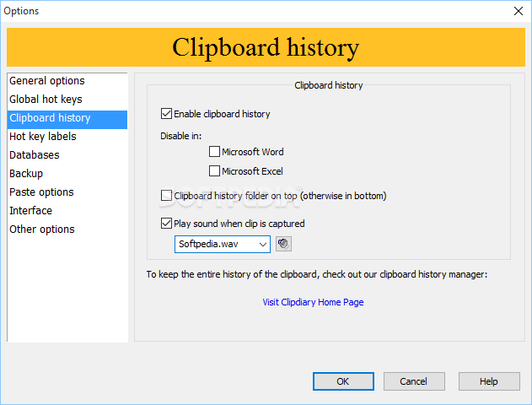Image resolution: width=532 pixels, height=405 pixels.
Task: Toggle Enable clipboard history checkbox
Action: click(166, 114)
